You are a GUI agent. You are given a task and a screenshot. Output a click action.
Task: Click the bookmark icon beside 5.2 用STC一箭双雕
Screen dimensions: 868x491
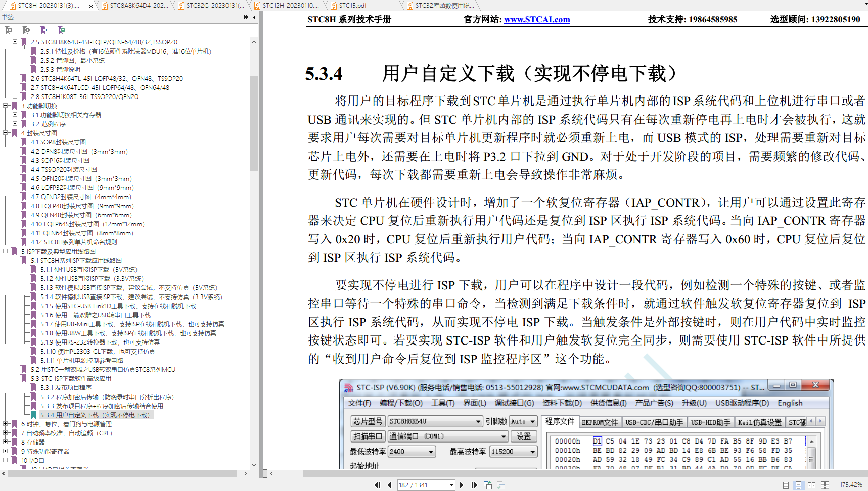click(x=24, y=370)
